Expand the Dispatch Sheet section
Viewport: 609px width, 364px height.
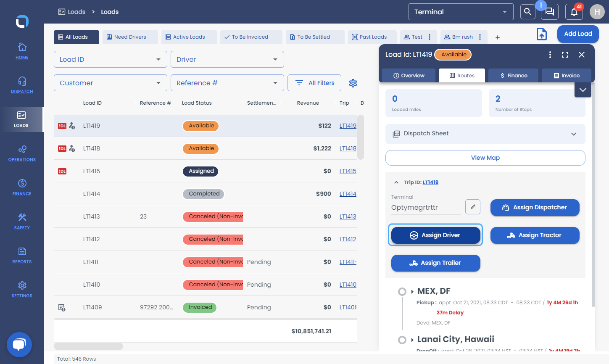(x=485, y=134)
